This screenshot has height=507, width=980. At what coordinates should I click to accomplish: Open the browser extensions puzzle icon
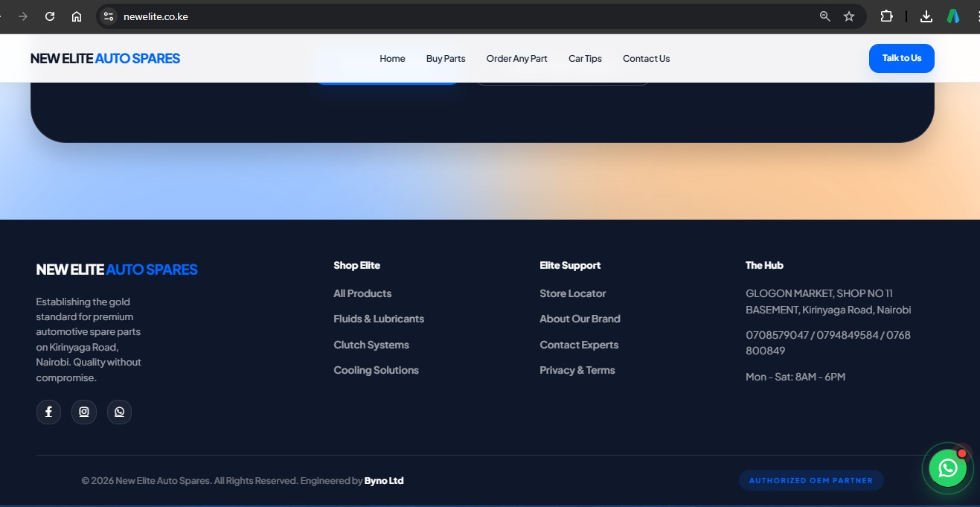click(886, 16)
